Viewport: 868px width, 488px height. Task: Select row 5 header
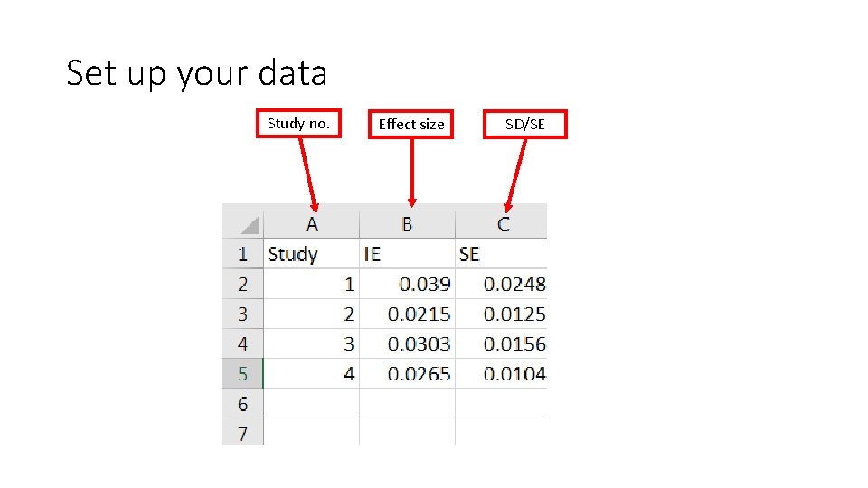[x=242, y=373]
